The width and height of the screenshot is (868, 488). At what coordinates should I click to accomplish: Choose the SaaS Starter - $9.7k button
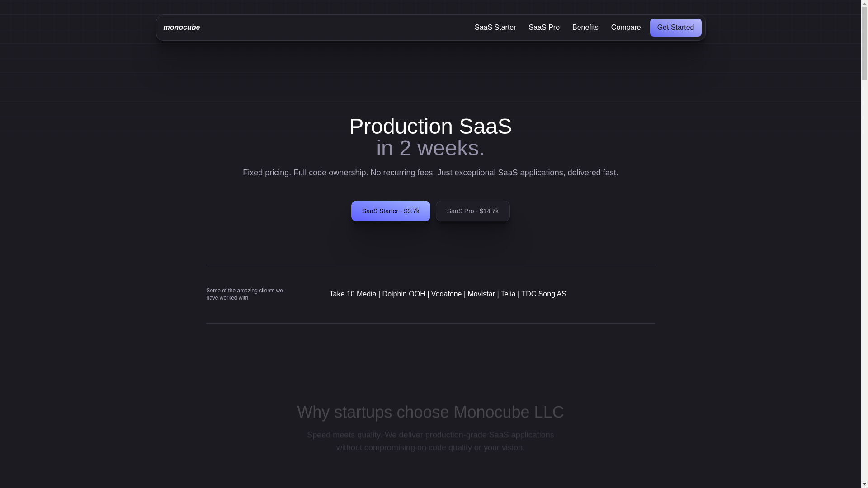[x=391, y=211]
